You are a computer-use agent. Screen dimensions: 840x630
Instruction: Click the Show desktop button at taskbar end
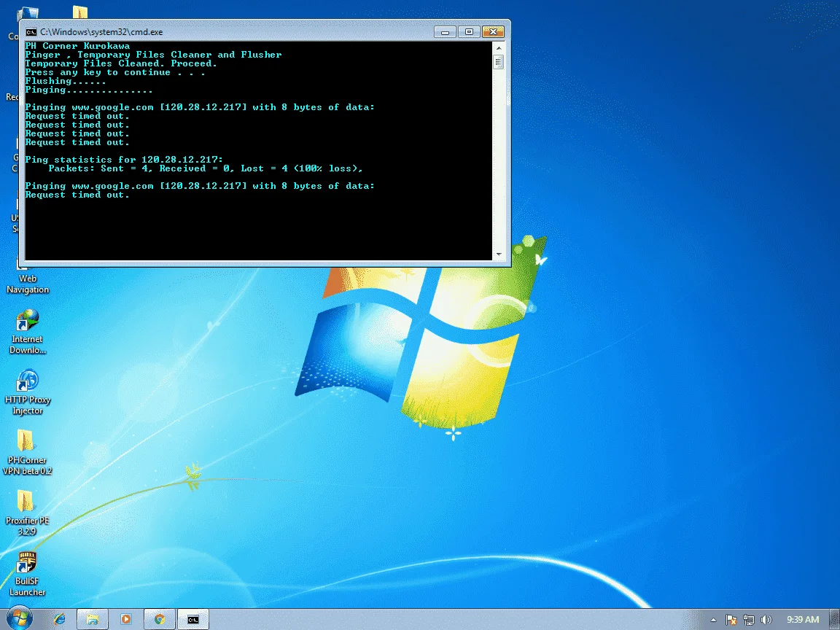(836, 619)
